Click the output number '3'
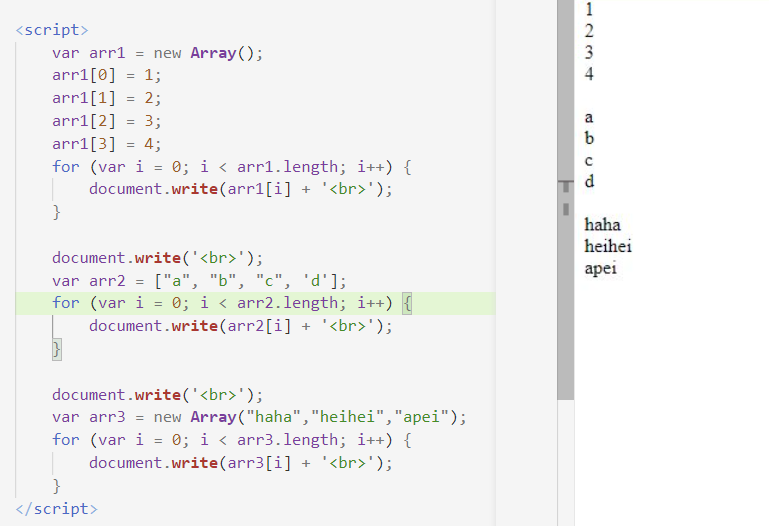The height and width of the screenshot is (526, 769). (x=589, y=52)
